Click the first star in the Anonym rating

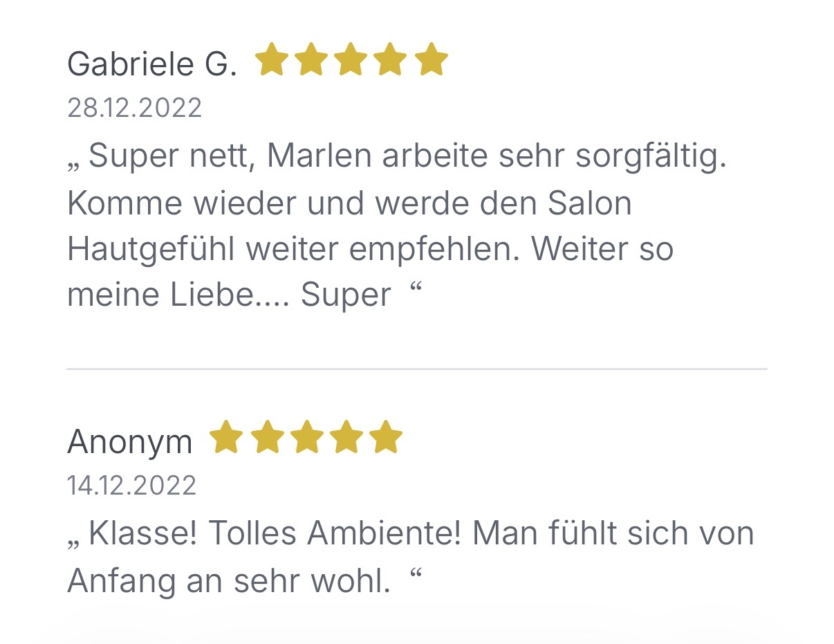tap(225, 437)
